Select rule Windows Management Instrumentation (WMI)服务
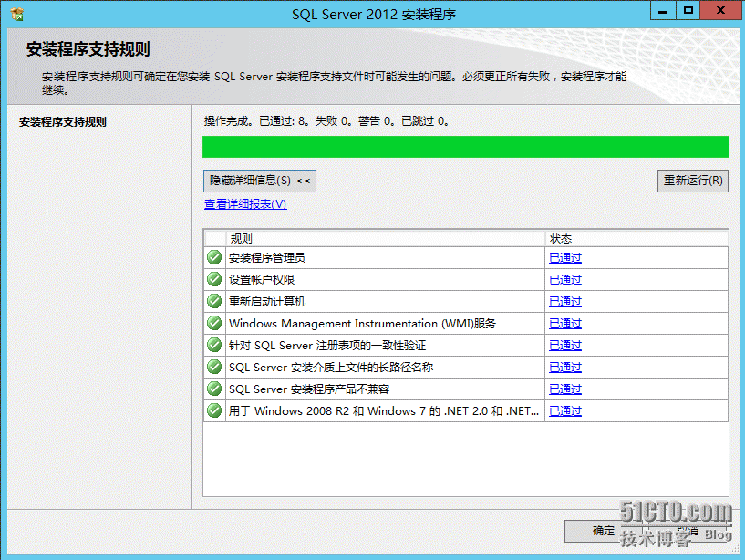Screen dimensions: 745x560 (363, 323)
